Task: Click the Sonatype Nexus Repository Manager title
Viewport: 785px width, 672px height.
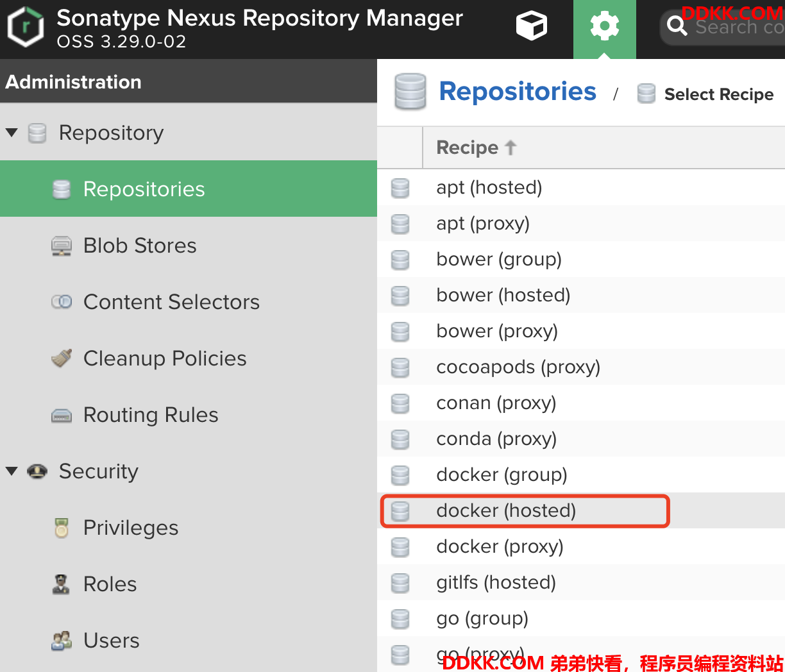Action: tap(260, 18)
